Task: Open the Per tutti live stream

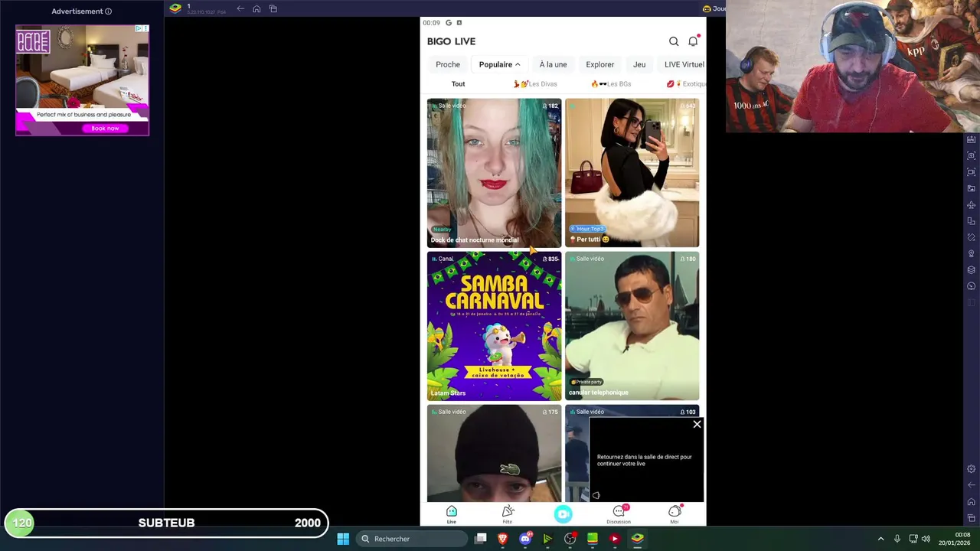Action: tap(632, 173)
